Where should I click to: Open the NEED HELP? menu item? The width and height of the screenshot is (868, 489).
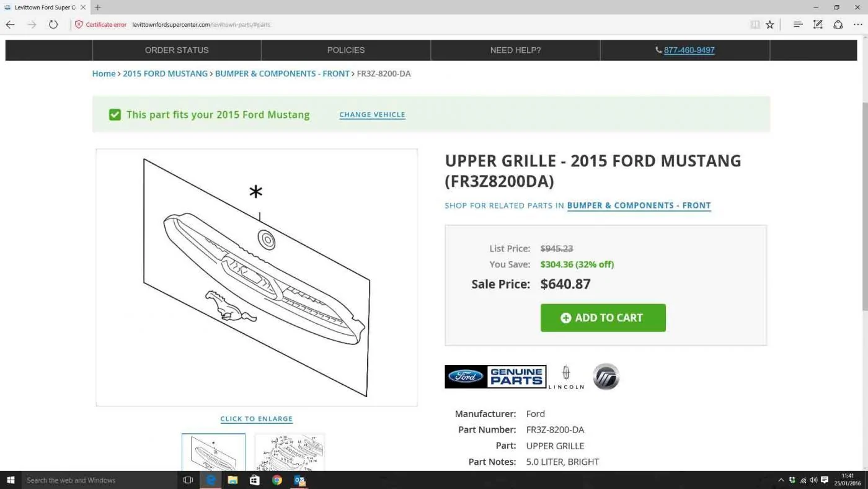point(515,50)
